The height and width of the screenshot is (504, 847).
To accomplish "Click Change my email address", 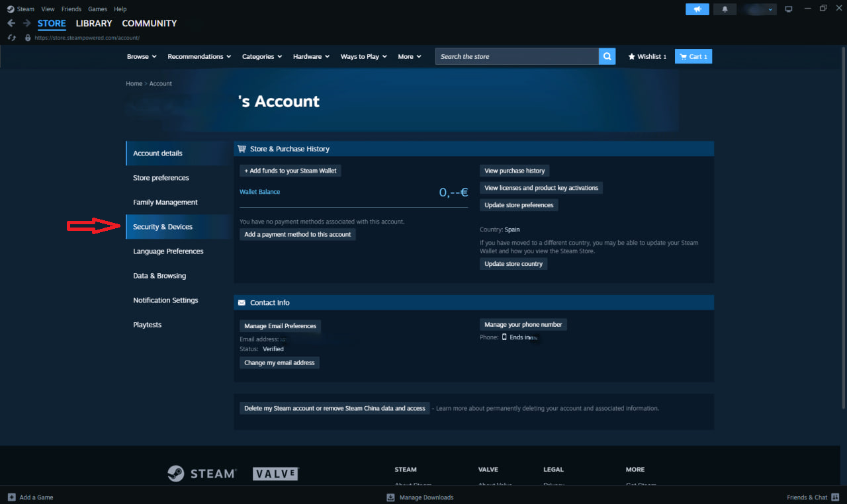I will pyautogui.click(x=279, y=362).
